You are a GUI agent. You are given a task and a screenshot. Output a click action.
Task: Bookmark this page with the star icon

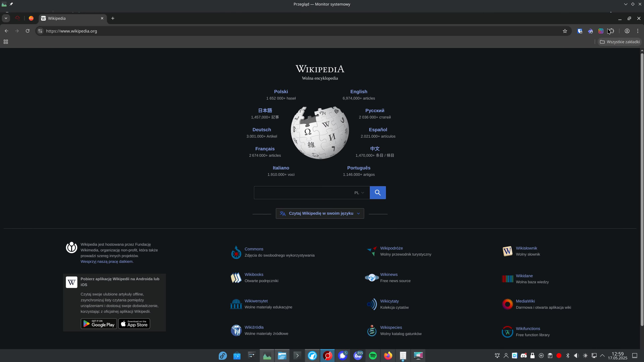565,31
